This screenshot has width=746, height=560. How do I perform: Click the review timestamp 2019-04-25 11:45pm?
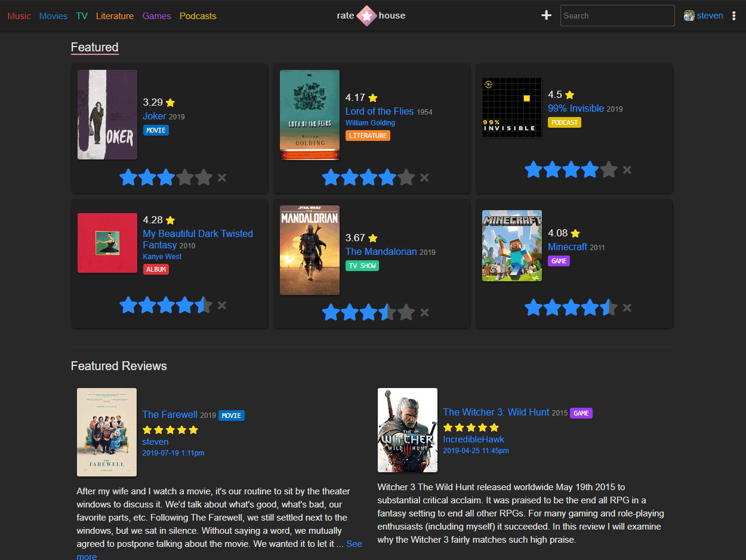pos(476,451)
